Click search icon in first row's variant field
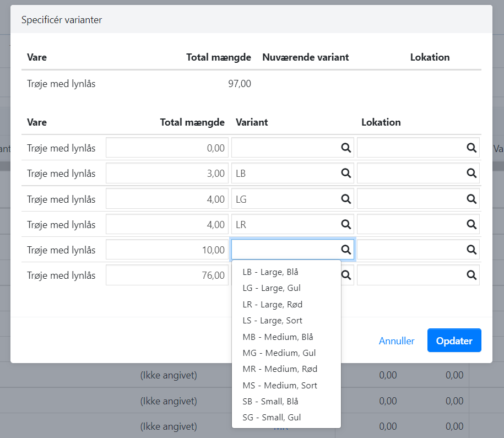The image size is (504, 438). click(346, 148)
